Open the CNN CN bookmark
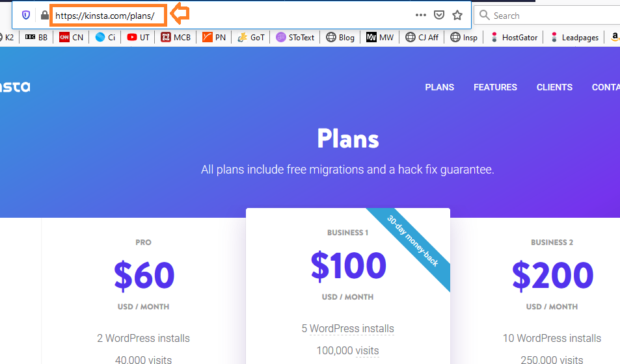 (x=71, y=37)
